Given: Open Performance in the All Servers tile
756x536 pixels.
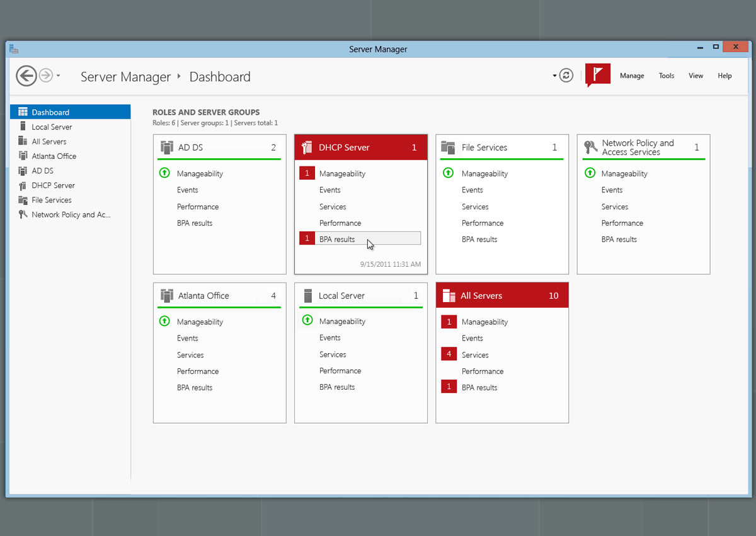Looking at the screenshot, I should coord(483,371).
